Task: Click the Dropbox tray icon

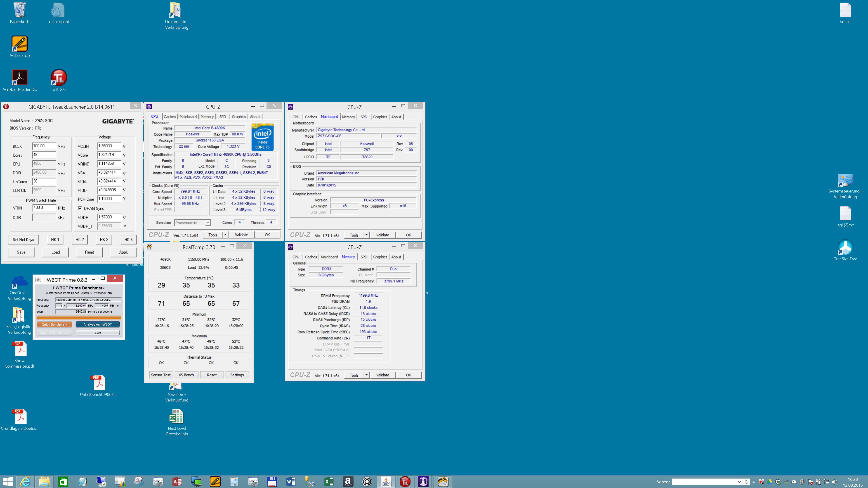Action: coord(778,482)
